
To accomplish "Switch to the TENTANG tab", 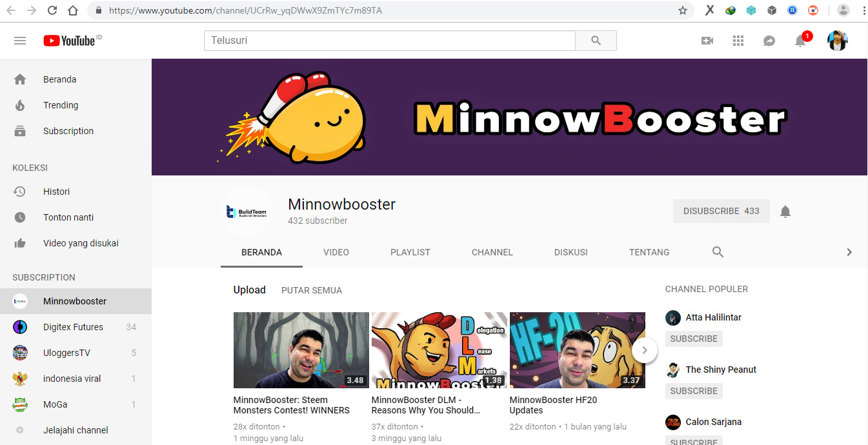I will tap(649, 252).
